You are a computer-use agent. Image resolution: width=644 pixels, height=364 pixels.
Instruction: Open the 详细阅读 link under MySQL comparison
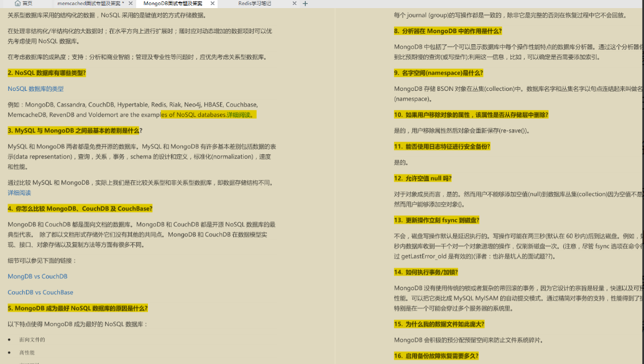tap(19, 193)
